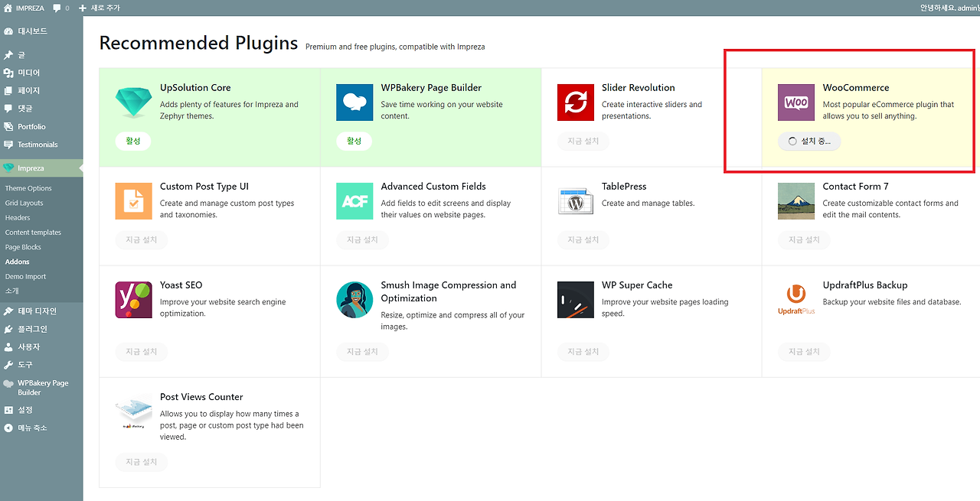Install WP Super Cache plugin
The image size is (980, 501).
pos(583,351)
